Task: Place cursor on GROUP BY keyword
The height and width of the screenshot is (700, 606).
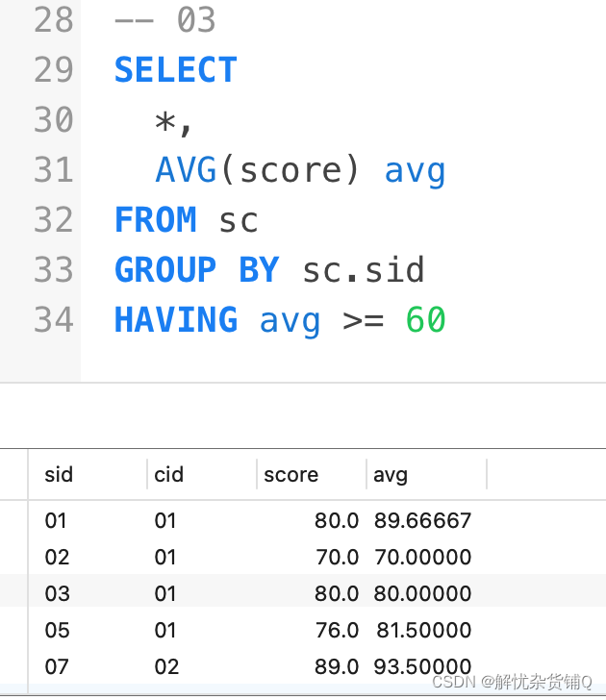Action: click(196, 270)
